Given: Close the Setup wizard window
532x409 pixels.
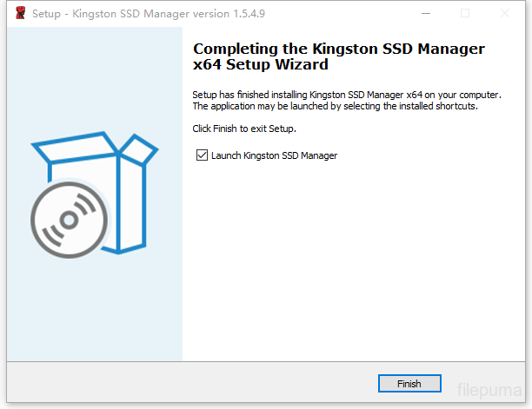Looking at the screenshot, I should point(505,13).
